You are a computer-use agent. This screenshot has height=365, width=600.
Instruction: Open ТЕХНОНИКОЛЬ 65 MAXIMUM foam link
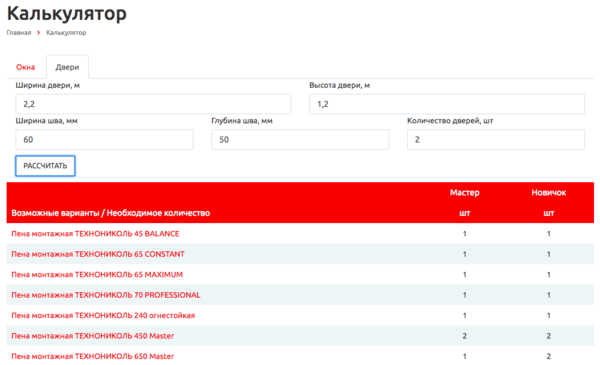click(x=97, y=275)
